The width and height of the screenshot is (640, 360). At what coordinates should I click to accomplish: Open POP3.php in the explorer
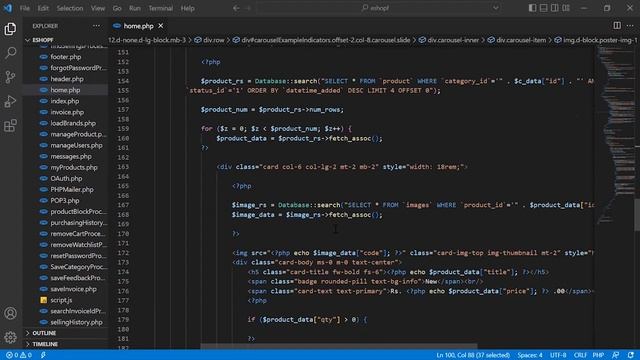tap(65, 200)
